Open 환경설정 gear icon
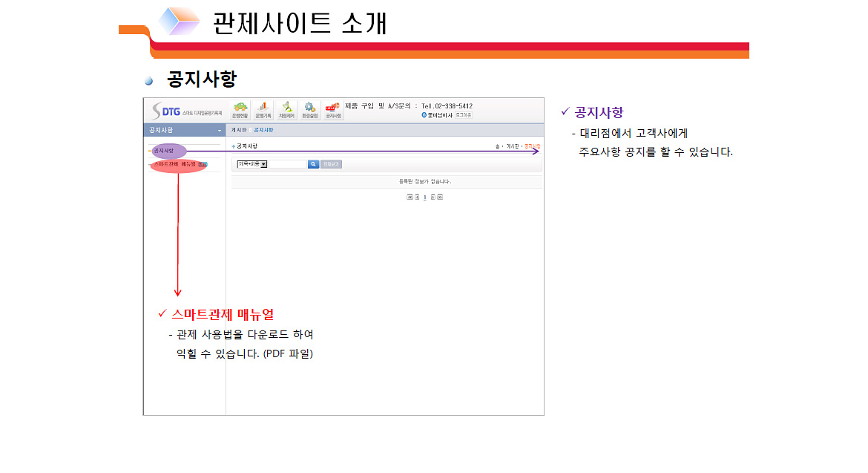 coord(309,111)
